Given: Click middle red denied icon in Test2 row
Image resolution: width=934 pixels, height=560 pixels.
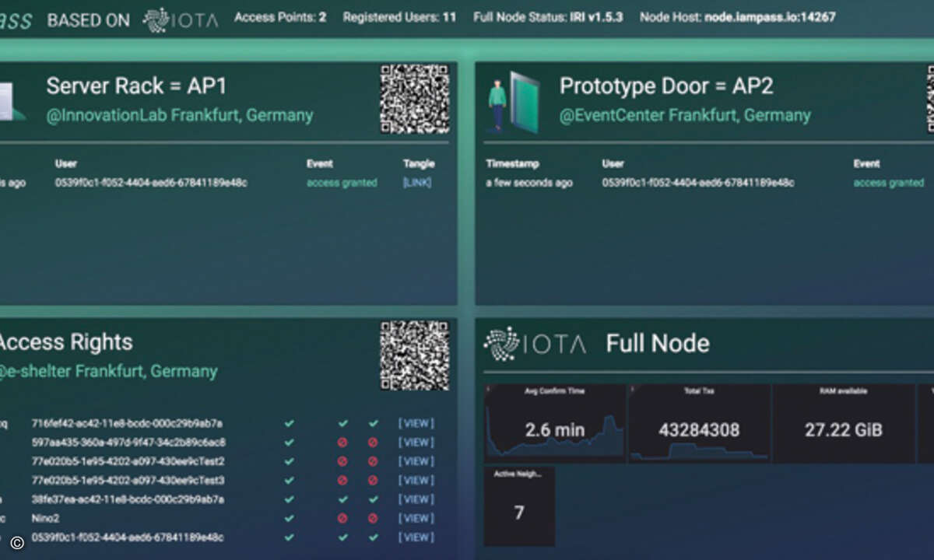Looking at the screenshot, I should (x=342, y=461).
